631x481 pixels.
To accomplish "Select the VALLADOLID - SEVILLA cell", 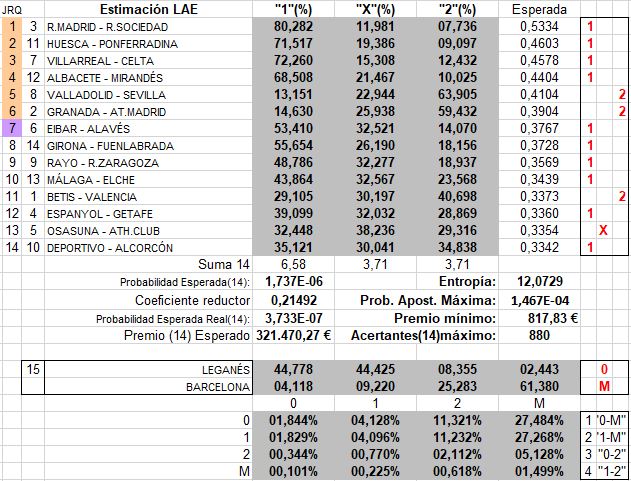I will click(148, 95).
